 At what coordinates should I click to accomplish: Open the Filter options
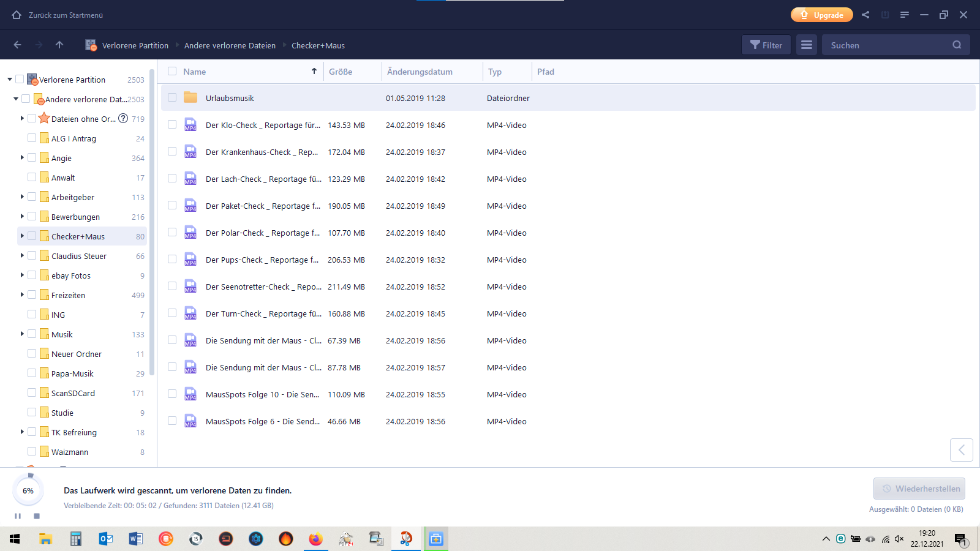click(766, 45)
